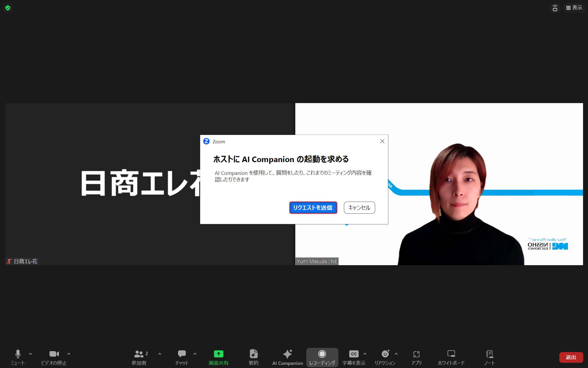Click the lock screen icon near 表示

[x=555, y=8]
